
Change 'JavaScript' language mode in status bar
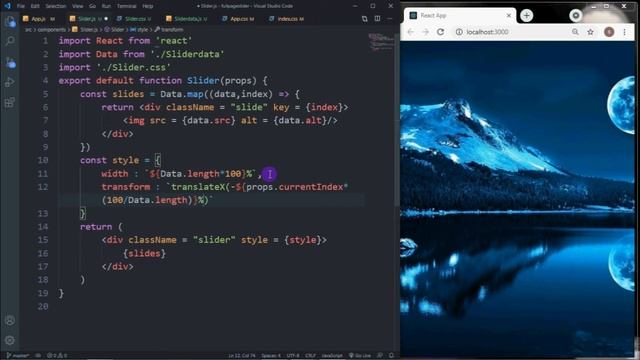point(332,356)
